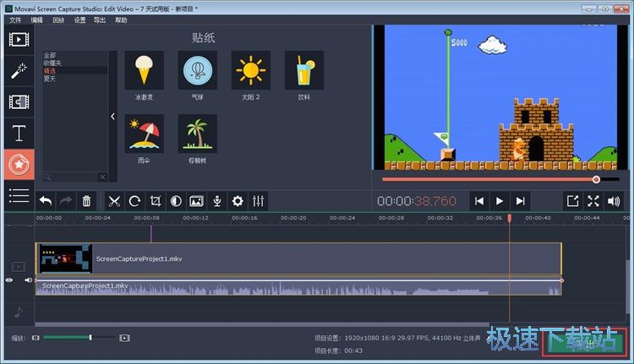634x364 pixels.
Task: Click the 00:00:20 ruler mark
Action: [x=293, y=218]
